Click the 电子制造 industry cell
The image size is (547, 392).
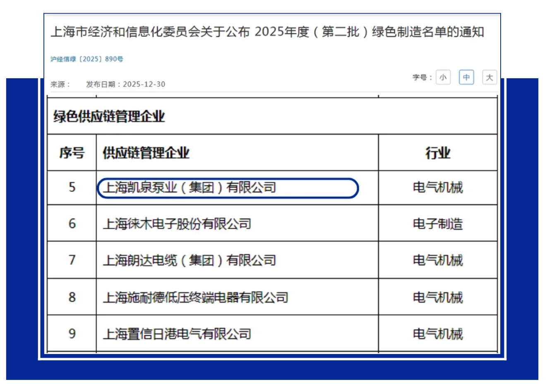437,224
